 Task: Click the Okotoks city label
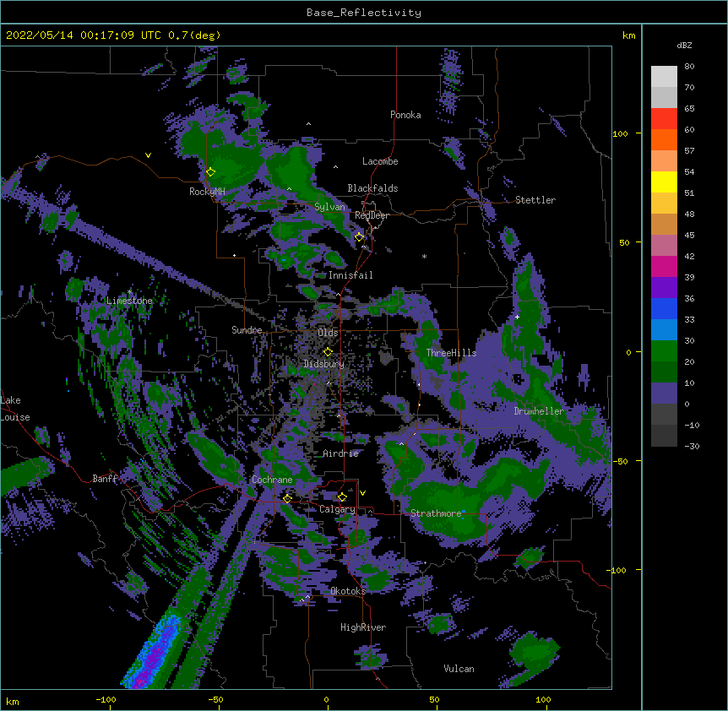pyautogui.click(x=348, y=591)
